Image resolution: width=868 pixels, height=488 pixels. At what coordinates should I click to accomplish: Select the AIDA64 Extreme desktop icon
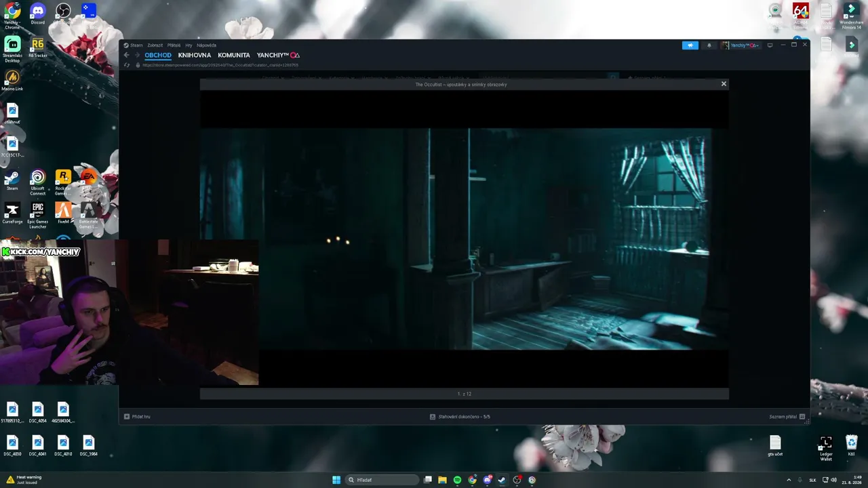(x=801, y=15)
